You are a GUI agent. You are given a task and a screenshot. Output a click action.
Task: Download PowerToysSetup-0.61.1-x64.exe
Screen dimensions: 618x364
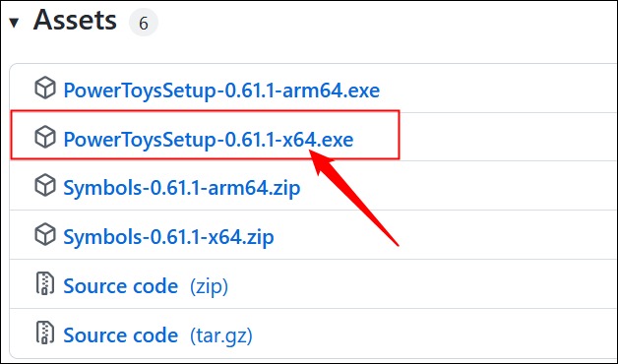tap(209, 140)
